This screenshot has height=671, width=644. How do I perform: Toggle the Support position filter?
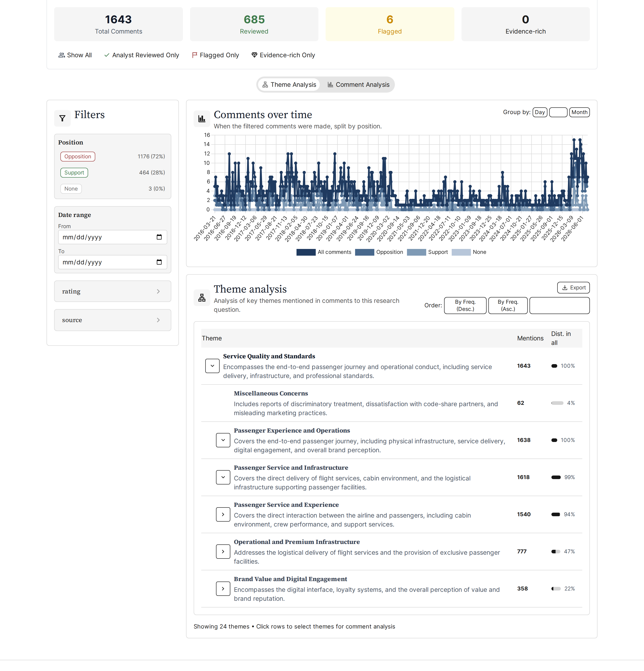74,172
